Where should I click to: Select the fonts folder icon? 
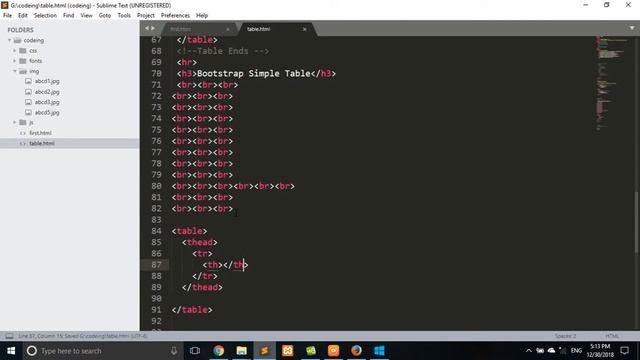coord(23,61)
